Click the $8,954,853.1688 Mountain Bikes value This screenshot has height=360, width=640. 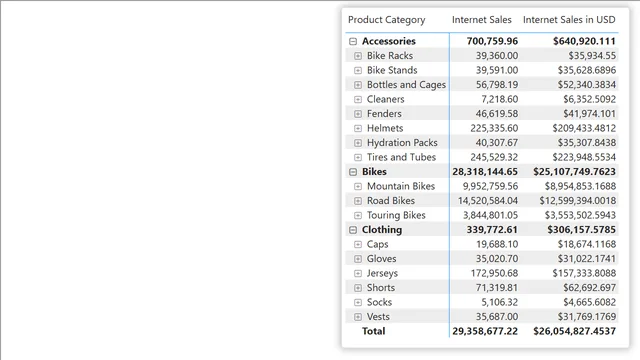(x=580, y=186)
